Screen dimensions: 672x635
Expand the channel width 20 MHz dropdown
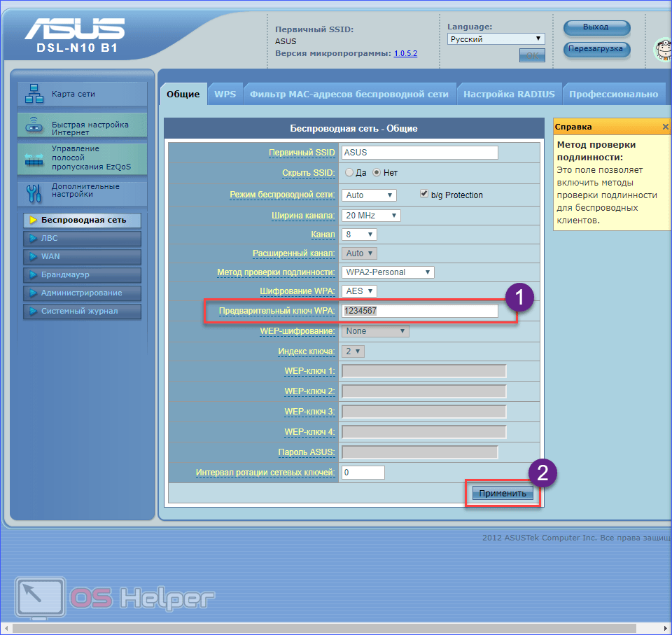coord(371,216)
